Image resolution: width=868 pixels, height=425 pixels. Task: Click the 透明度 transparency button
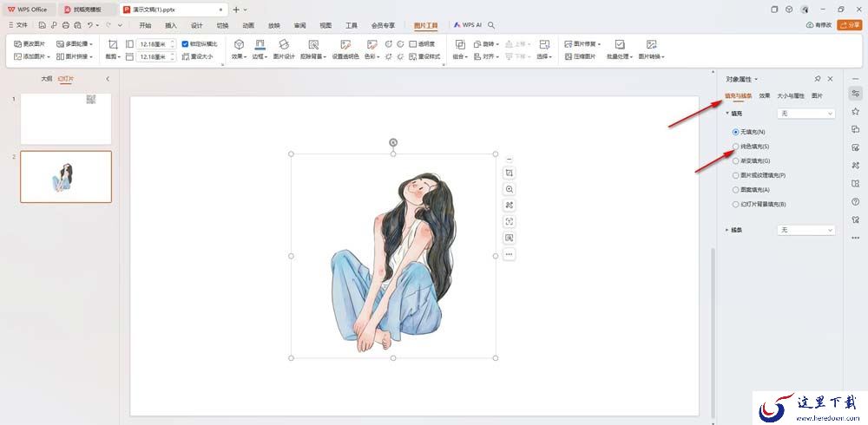click(422, 43)
